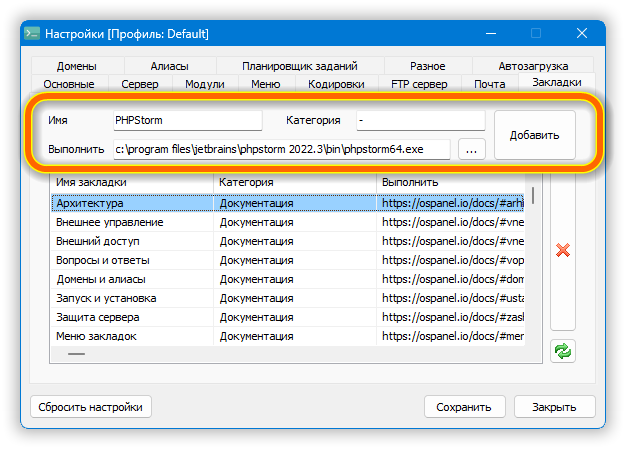The height and width of the screenshot is (449, 626).
Task: Click the browse button with three dots
Action: [472, 149]
